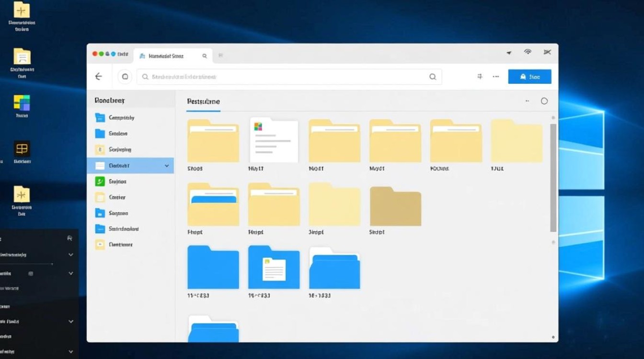Click the hash-shaped icon next to more options
The image size is (644, 359).
click(x=480, y=77)
